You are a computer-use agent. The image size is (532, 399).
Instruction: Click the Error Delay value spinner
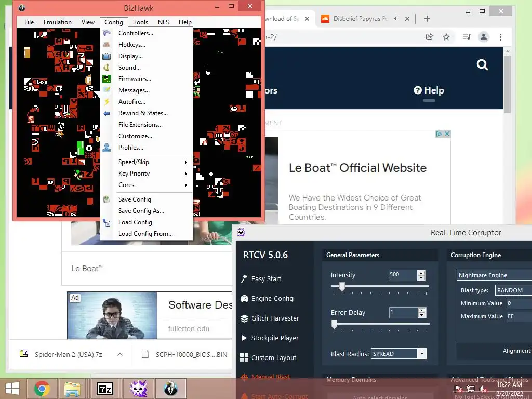point(422,312)
